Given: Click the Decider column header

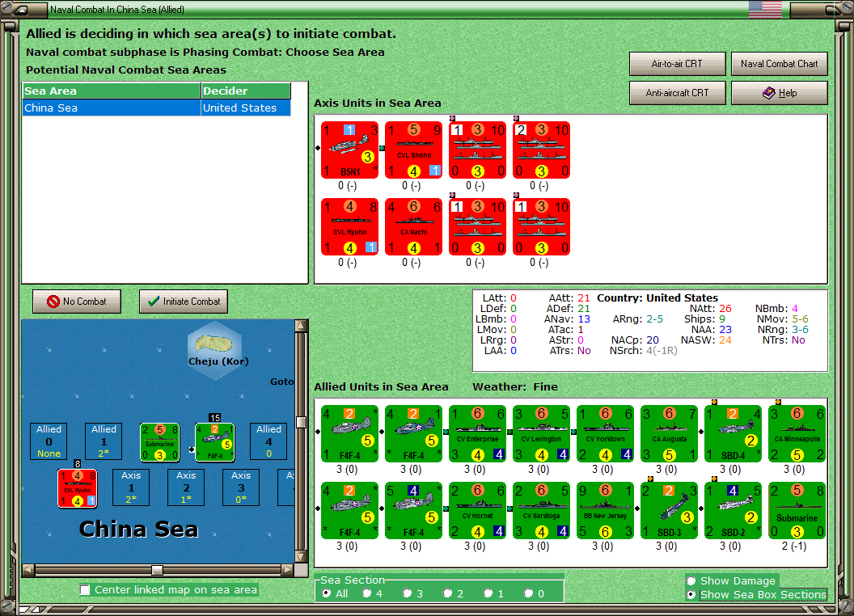Looking at the screenshot, I should click(x=246, y=91).
